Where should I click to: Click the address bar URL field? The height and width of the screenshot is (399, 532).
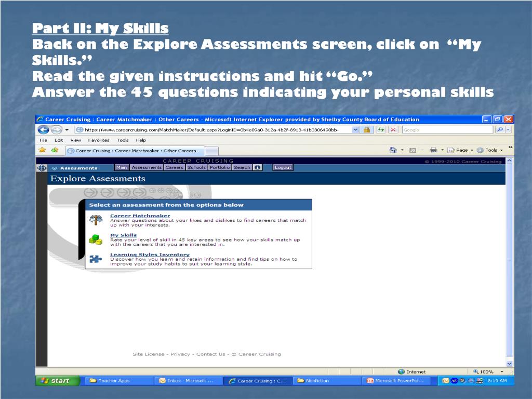click(x=212, y=129)
